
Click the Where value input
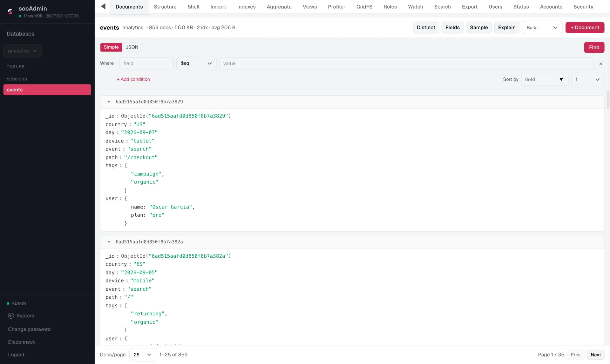coord(406,63)
